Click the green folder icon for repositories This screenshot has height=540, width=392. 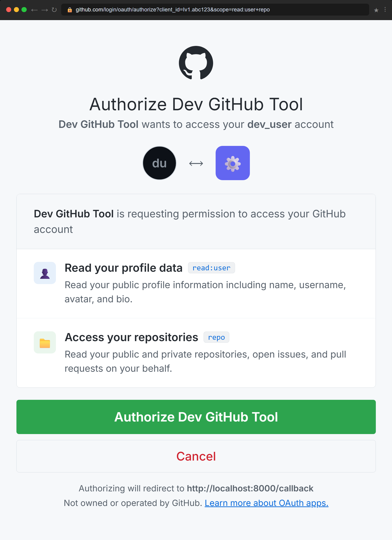tap(45, 342)
